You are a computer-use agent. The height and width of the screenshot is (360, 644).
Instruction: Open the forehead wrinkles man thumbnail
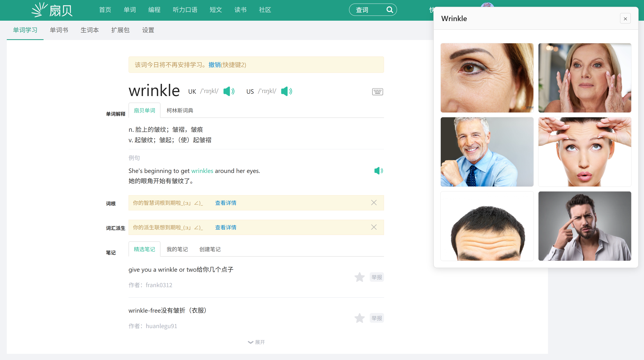point(487,226)
